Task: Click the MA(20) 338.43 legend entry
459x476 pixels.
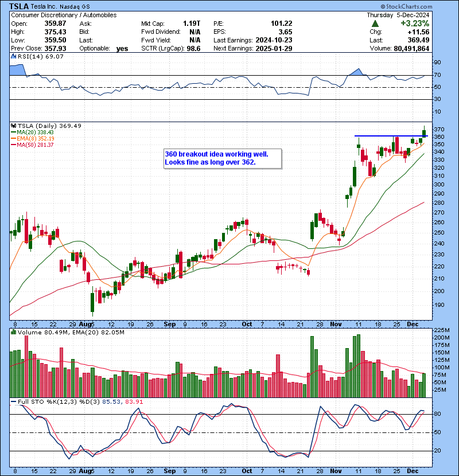Action: pos(35,132)
